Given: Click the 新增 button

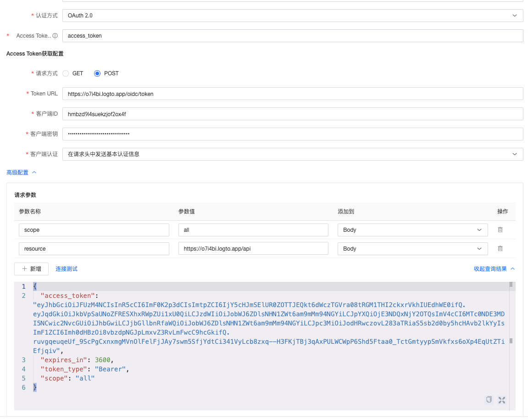Looking at the screenshot, I should (x=31, y=269).
